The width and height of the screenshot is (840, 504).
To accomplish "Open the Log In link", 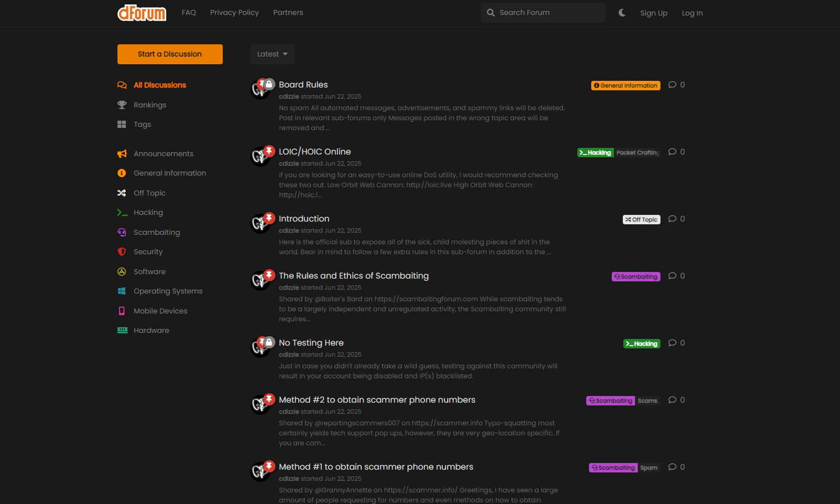I will 692,12.
